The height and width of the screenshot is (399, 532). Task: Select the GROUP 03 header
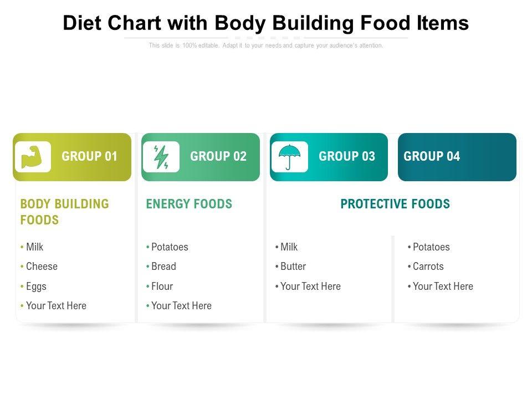[346, 157]
